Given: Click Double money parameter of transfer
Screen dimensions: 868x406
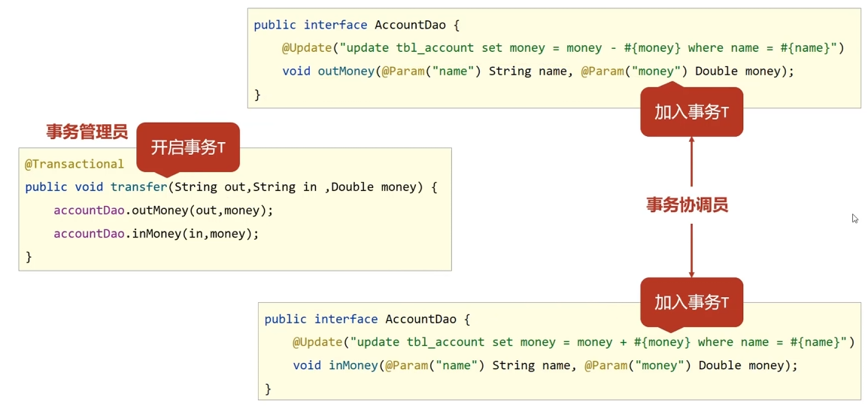Looking at the screenshot, I should [375, 187].
